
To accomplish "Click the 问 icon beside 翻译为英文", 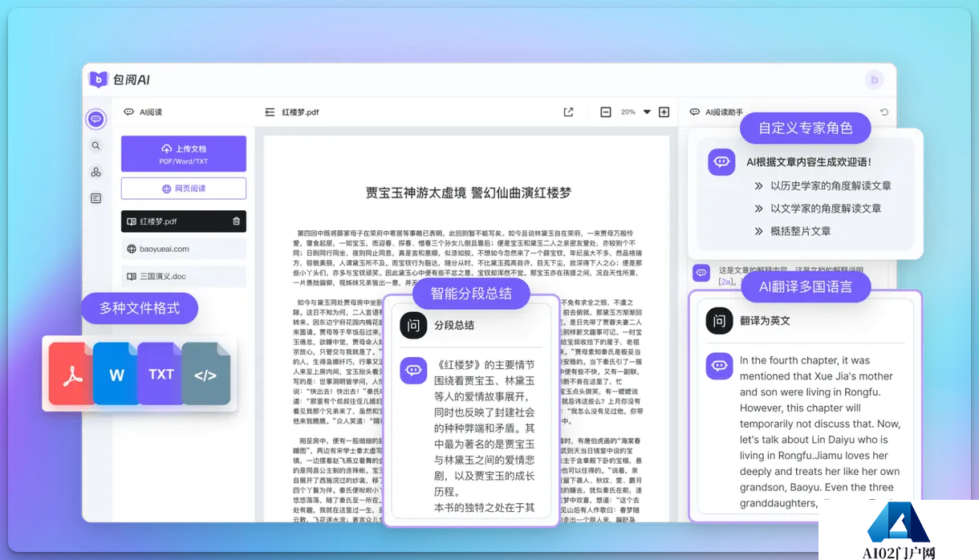I will click(x=719, y=320).
